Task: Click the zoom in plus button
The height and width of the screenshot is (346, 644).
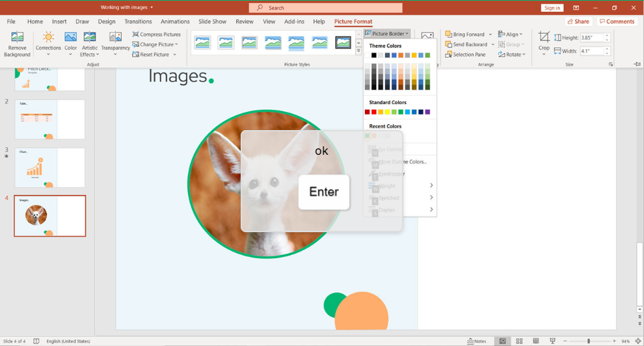Action: [614, 341]
